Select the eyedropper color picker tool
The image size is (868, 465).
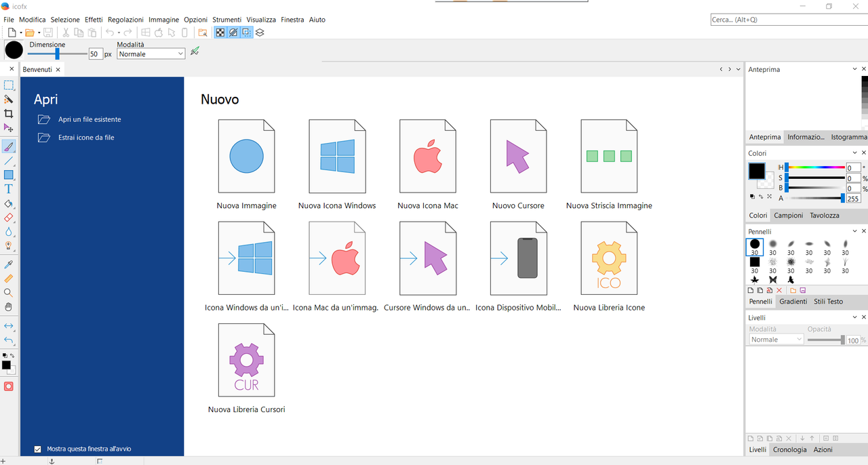tap(9, 264)
